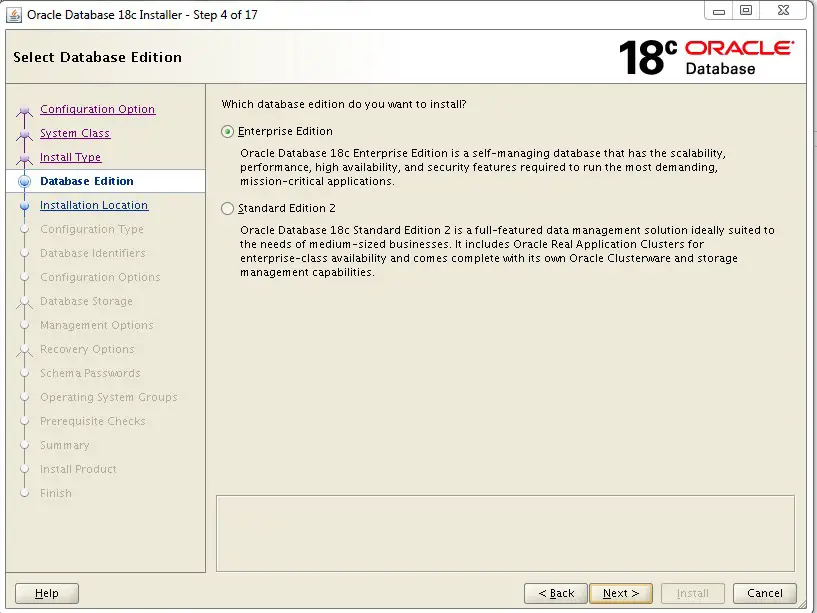The width and height of the screenshot is (817, 613).
Task: Click the Back button
Action: (x=555, y=593)
